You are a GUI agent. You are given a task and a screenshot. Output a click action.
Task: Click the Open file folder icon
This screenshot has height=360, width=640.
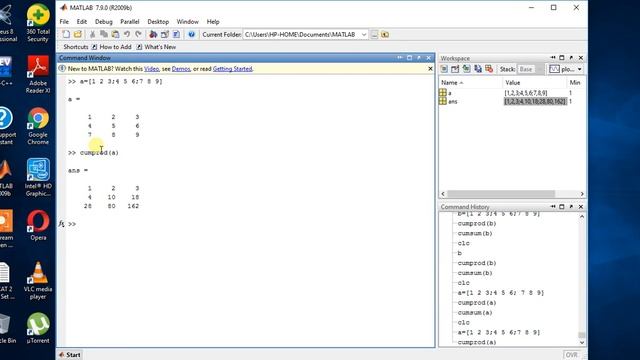[78, 34]
